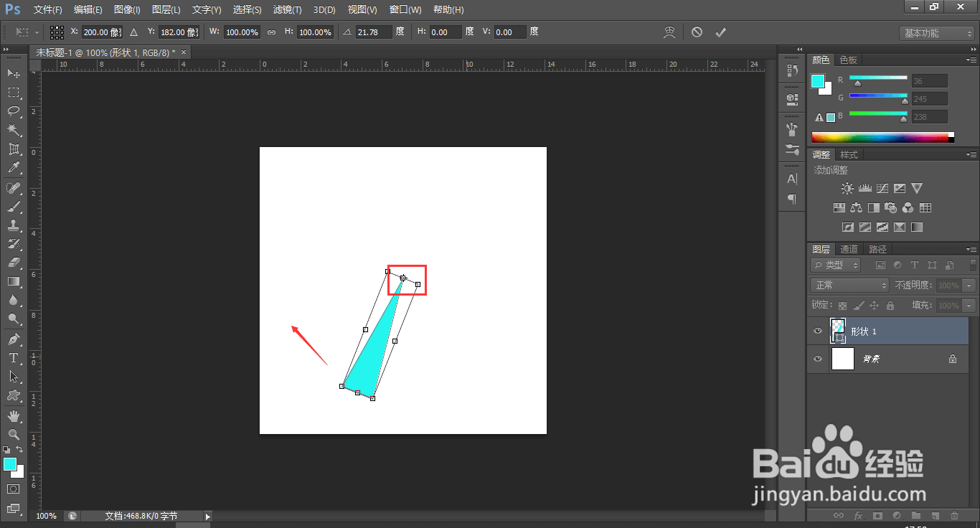980x528 pixels.
Task: Switch to 路径 tab
Action: [877, 249]
